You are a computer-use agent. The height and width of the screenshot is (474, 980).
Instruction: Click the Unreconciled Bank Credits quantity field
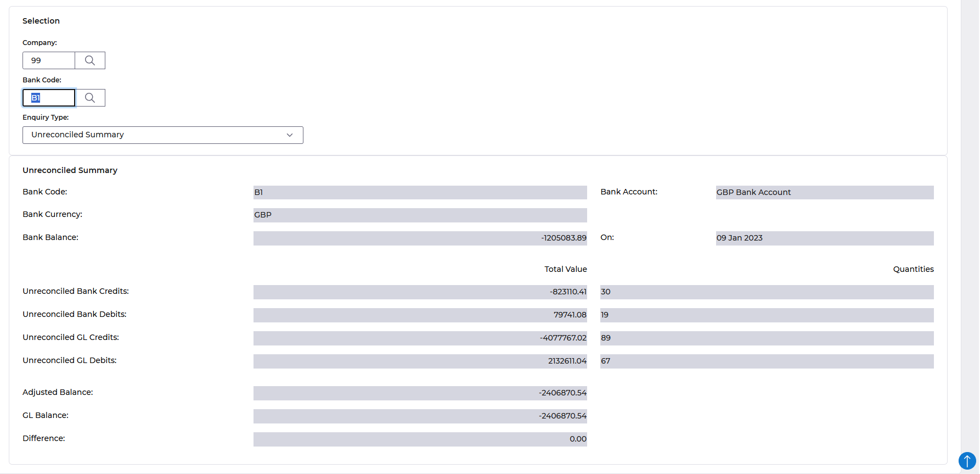coord(767,292)
